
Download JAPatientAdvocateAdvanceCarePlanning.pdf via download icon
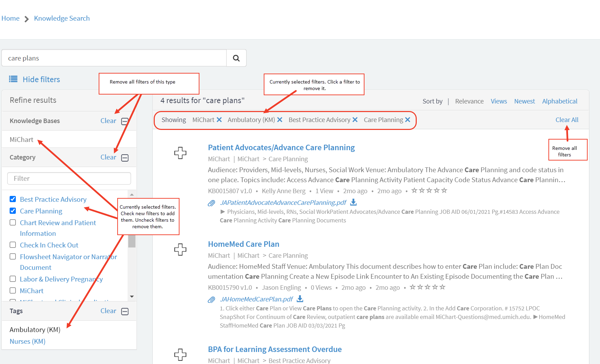353,202
